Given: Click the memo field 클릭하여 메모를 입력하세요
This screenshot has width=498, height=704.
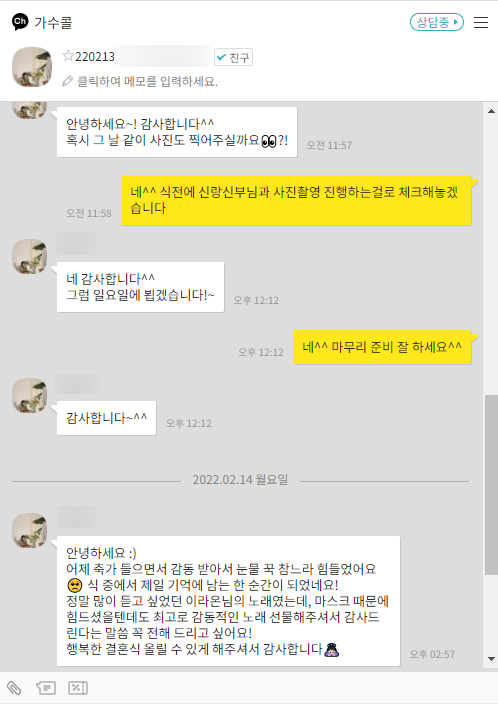Looking at the screenshot, I should [148, 81].
